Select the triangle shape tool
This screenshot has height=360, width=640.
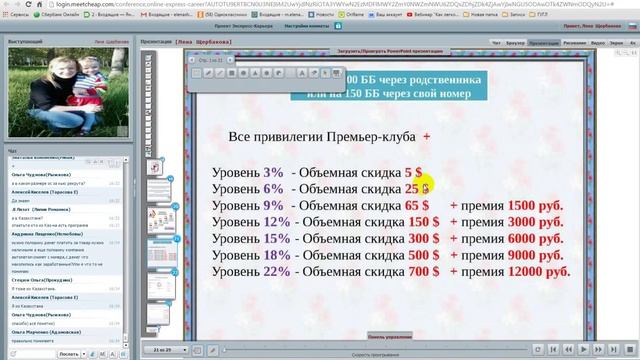tap(255, 73)
